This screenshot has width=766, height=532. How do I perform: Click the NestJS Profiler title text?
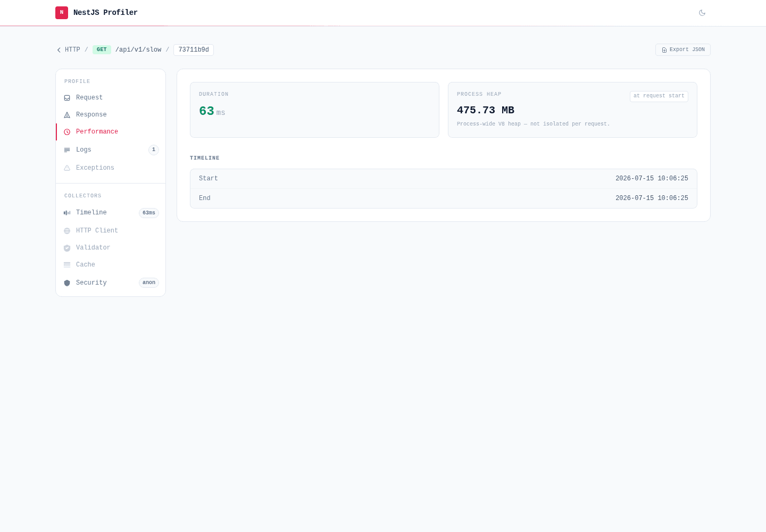(105, 13)
